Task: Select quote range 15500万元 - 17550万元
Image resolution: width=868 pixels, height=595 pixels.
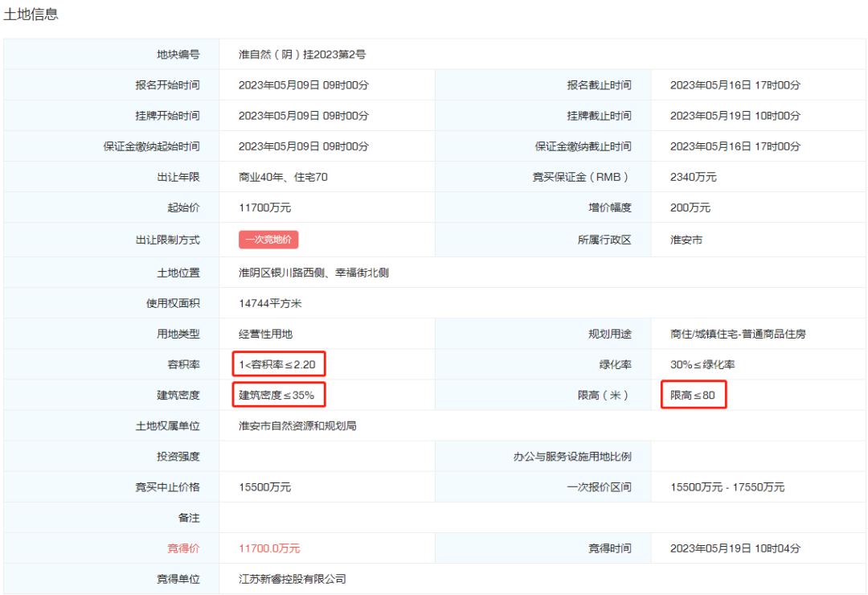Action: click(727, 487)
